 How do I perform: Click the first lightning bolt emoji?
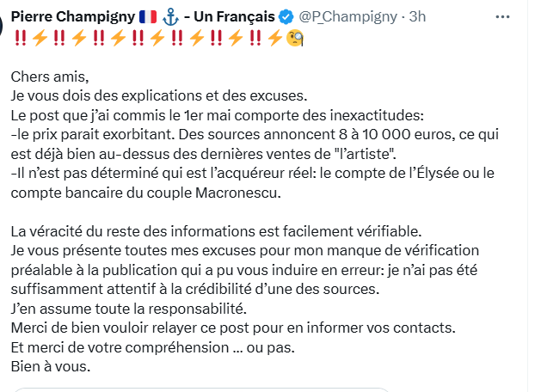pyautogui.click(x=40, y=38)
